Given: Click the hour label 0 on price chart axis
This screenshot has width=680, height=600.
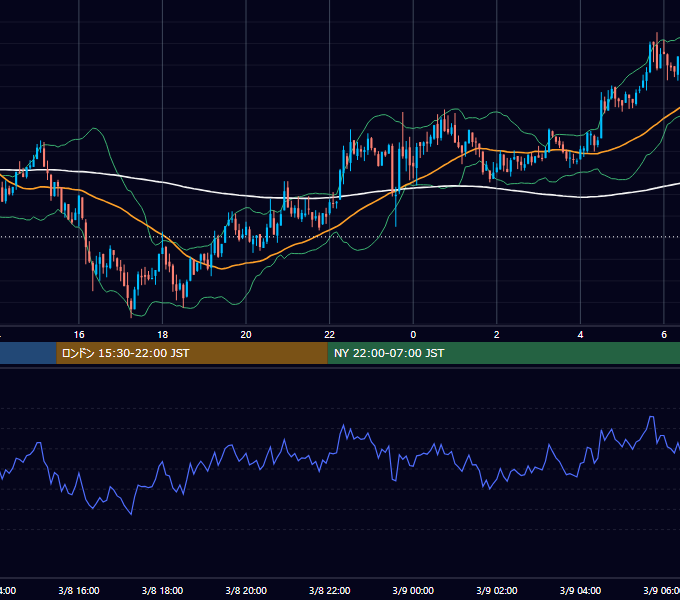Looking at the screenshot, I should point(413,335).
